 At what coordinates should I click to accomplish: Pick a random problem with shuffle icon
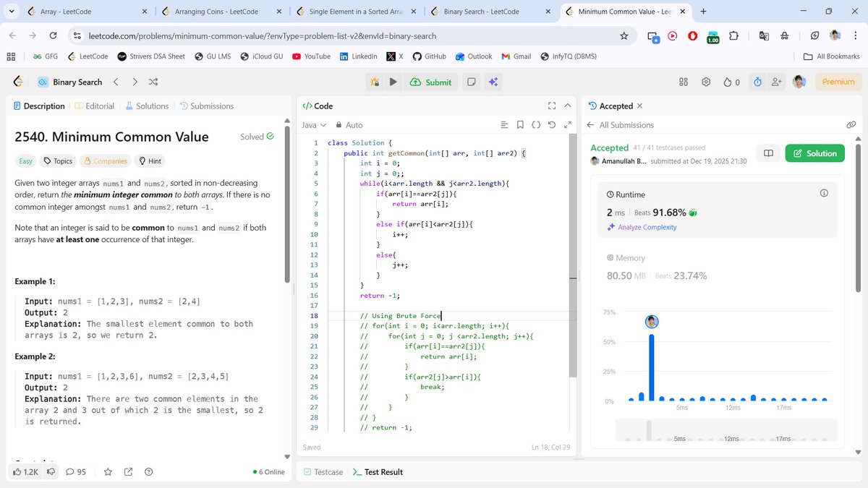coord(153,82)
